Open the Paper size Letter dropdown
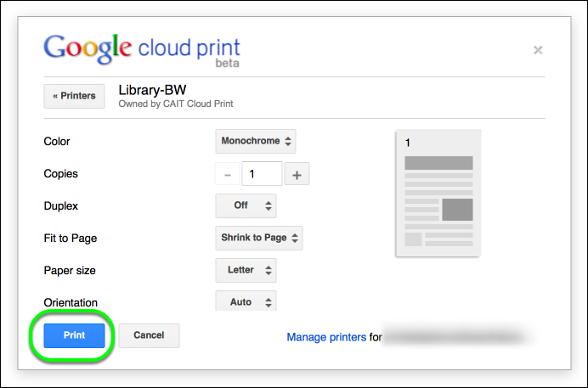588x388 pixels. [246, 270]
